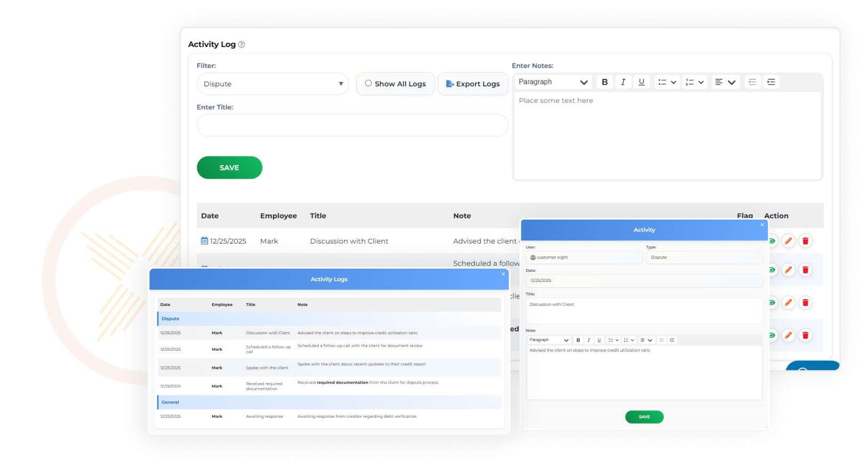Image resolution: width=868 pixels, height=469 pixels.
Task: Click Bold in the Enter Notes toolbar
Action: (x=605, y=82)
